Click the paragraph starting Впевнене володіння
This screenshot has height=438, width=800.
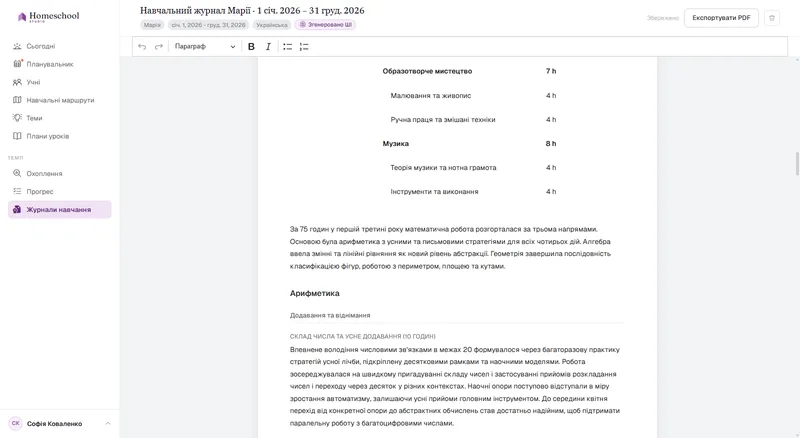click(x=455, y=386)
